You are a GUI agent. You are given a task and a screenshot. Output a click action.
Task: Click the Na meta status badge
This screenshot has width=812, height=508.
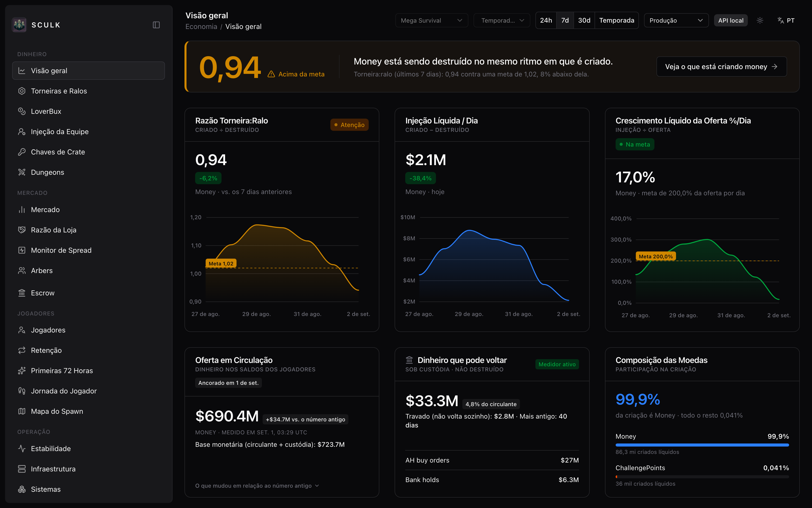click(635, 145)
